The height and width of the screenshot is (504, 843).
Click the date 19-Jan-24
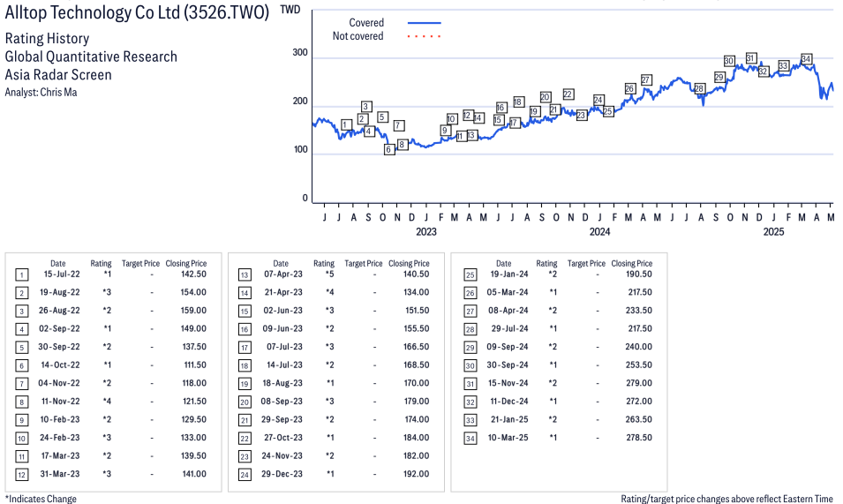point(509,274)
